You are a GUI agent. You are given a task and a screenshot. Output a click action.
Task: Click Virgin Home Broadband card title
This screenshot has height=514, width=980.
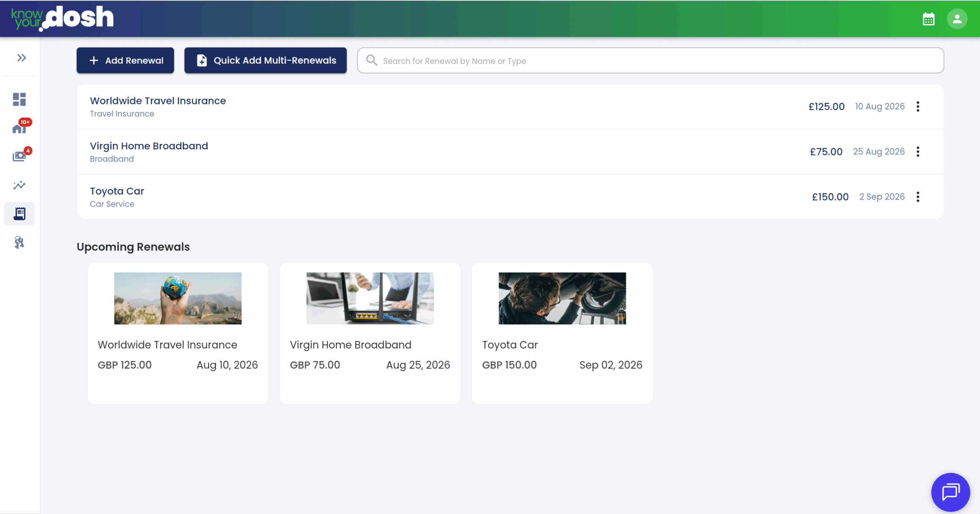(351, 345)
